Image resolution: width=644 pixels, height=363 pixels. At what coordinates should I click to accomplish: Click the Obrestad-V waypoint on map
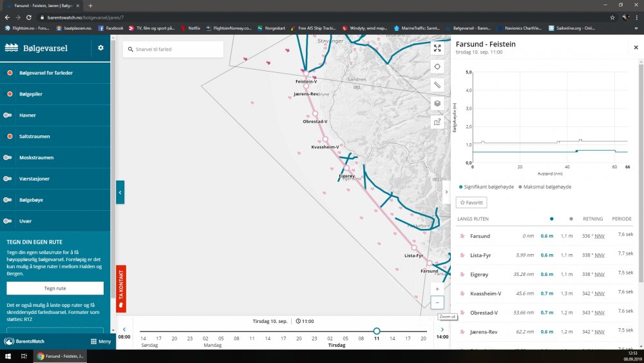tap(315, 113)
